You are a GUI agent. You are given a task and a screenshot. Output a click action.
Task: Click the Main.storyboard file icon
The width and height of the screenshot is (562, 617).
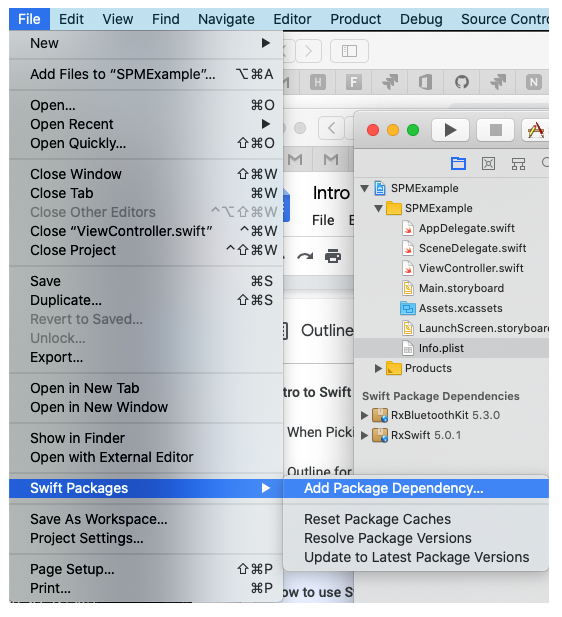[408, 288]
